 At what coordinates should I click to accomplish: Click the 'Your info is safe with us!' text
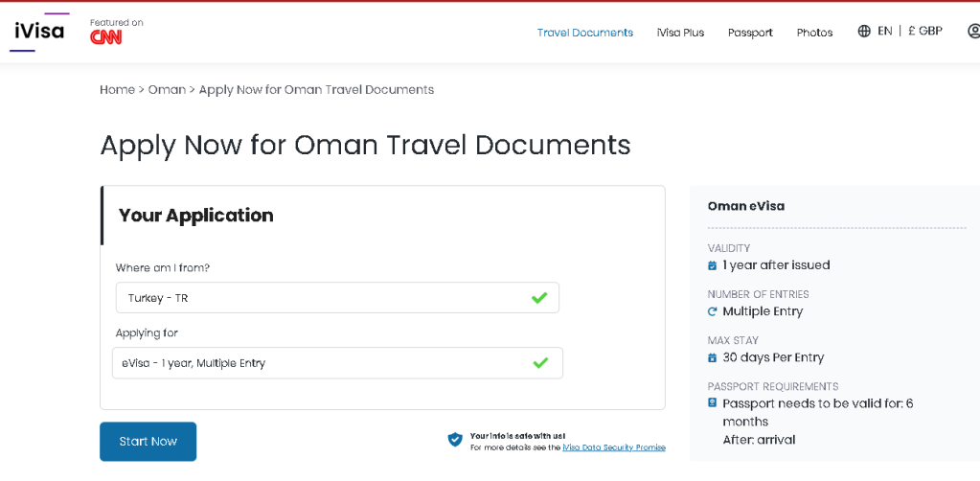tap(518, 436)
